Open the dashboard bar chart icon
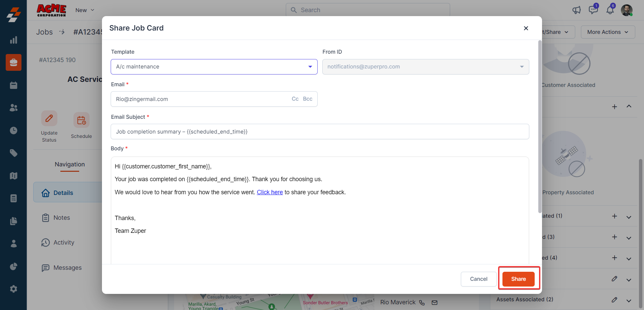 (x=13, y=40)
